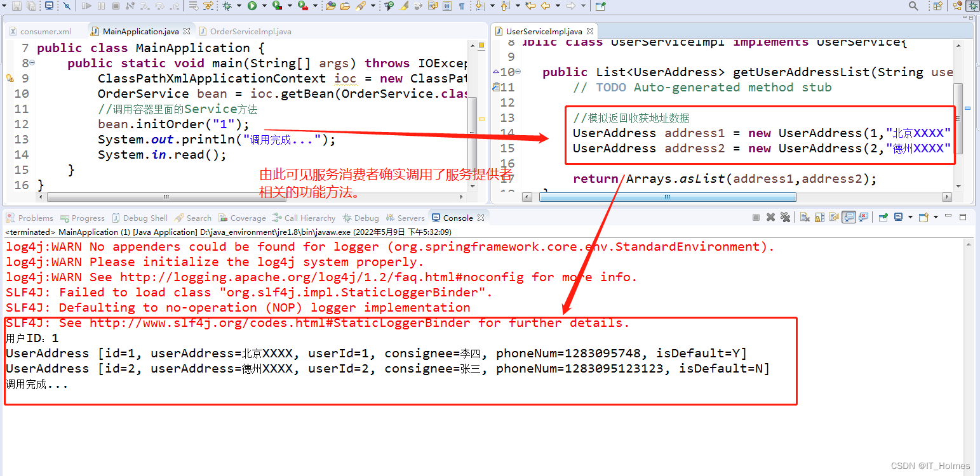Click the Save icon in main toolbar

pos(16,6)
